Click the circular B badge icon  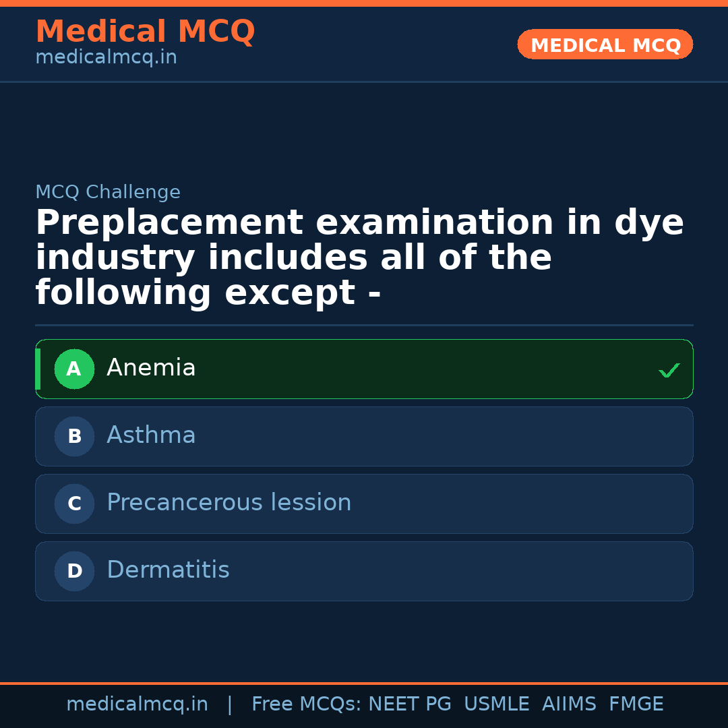74,436
